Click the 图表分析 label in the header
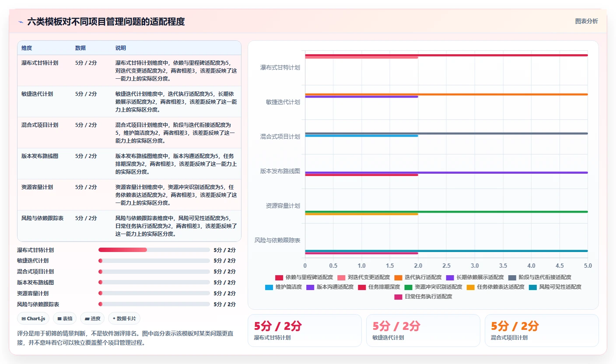Viewport: 616px width, 364px height. pyautogui.click(x=586, y=21)
